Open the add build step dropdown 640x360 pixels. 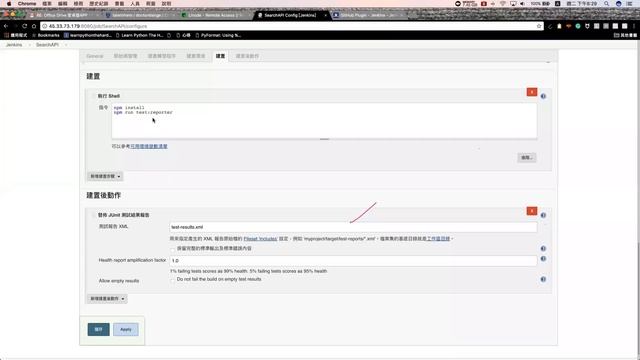105,176
